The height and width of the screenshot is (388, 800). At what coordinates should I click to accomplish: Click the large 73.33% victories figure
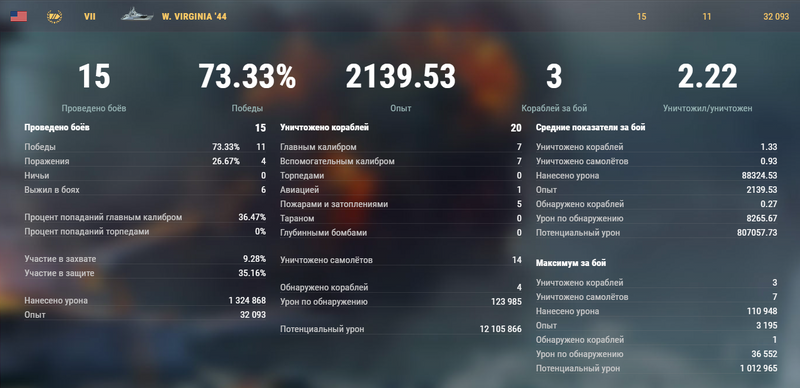click(247, 77)
